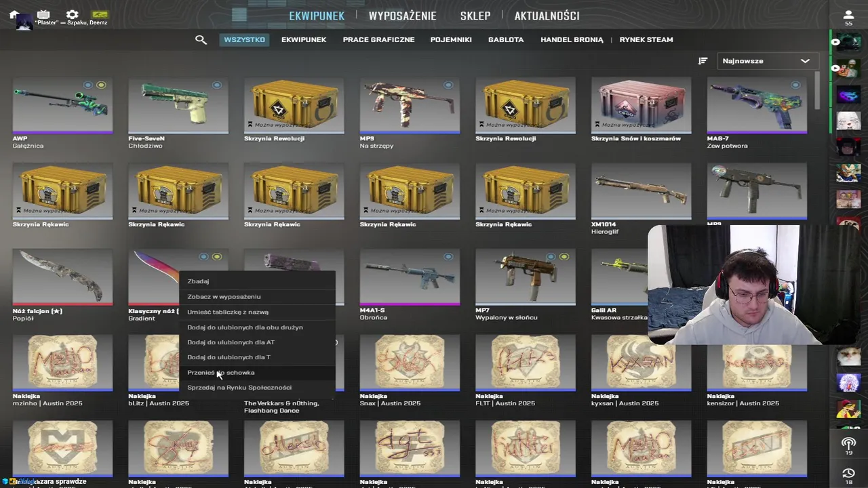Select the Nóż falcjon Popiół knife
This screenshot has height=488, width=868.
pos(62,285)
